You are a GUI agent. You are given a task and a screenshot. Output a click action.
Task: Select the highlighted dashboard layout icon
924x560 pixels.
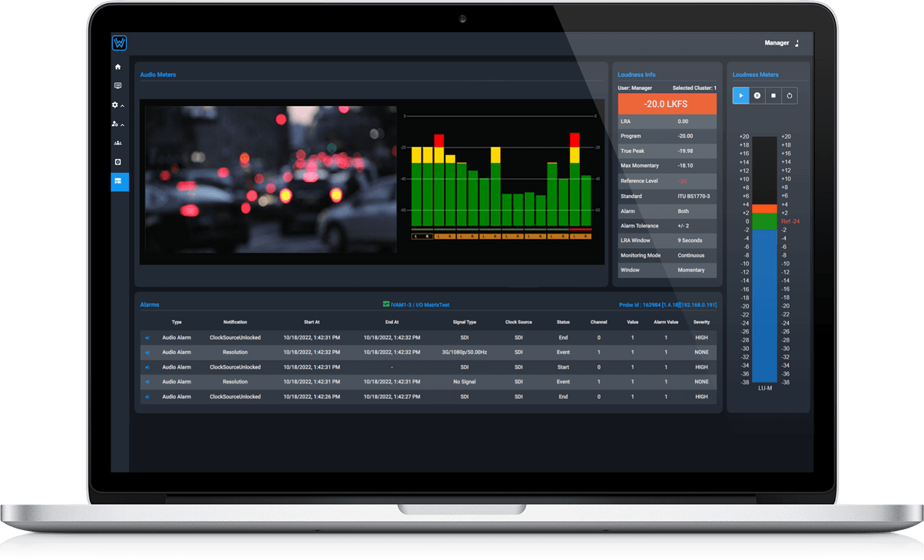118,182
